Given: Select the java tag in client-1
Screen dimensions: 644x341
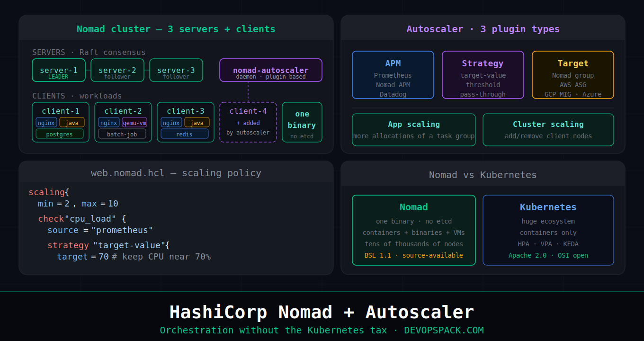Looking at the screenshot, I should click(x=72, y=123).
